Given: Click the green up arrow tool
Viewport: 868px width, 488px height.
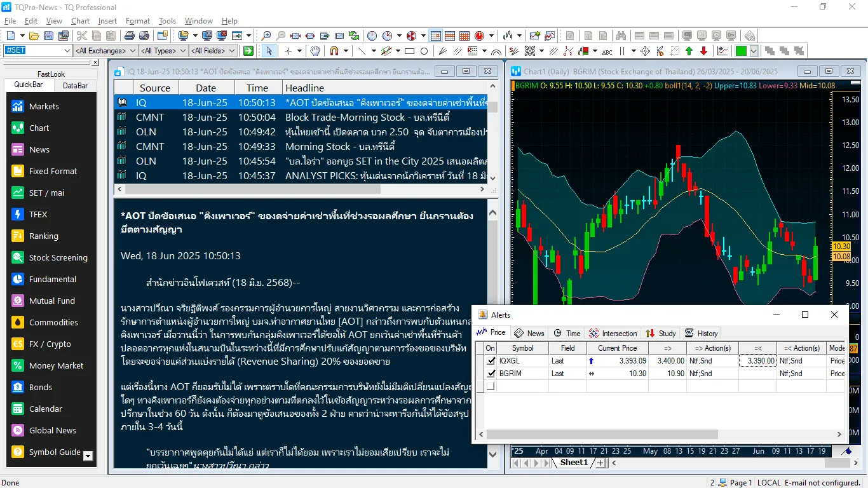Looking at the screenshot, I should [689, 51].
